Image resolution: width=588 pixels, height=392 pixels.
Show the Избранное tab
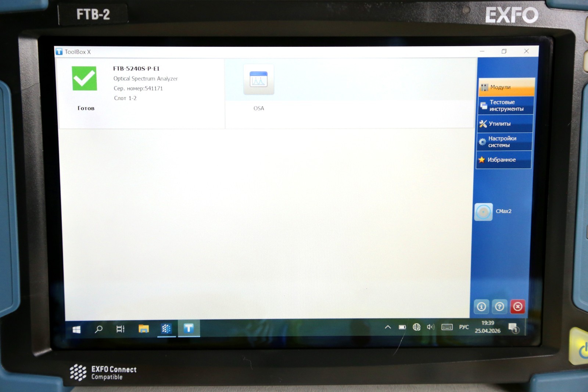point(504,160)
